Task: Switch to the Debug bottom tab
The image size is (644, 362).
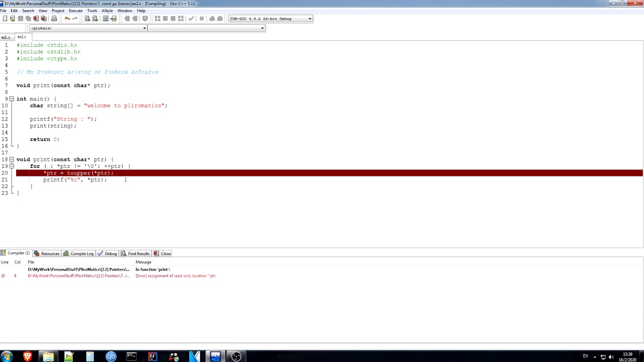Action: (x=107, y=253)
